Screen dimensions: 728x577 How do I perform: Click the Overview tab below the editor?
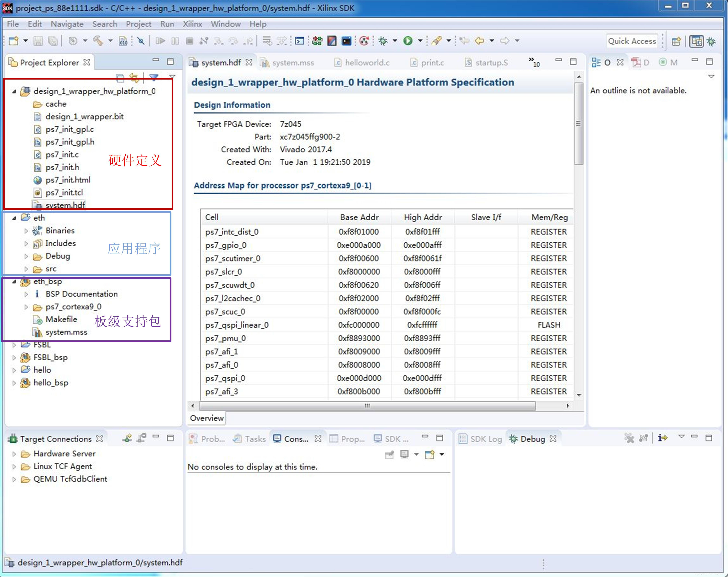207,418
